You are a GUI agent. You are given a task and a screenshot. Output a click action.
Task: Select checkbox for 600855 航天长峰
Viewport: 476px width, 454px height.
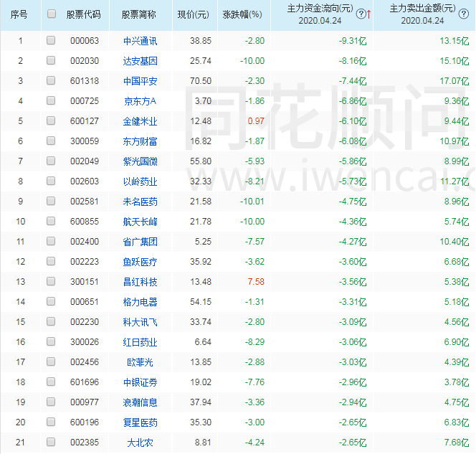coord(51,221)
